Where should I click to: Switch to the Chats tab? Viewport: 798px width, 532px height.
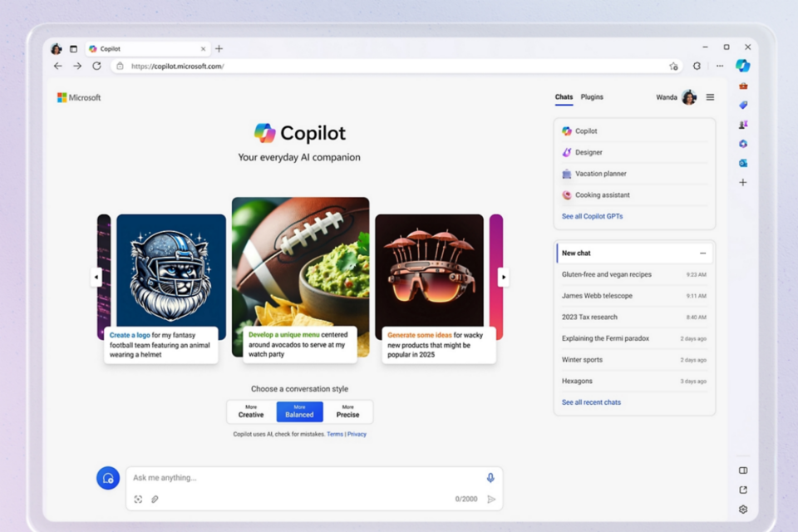click(x=564, y=97)
